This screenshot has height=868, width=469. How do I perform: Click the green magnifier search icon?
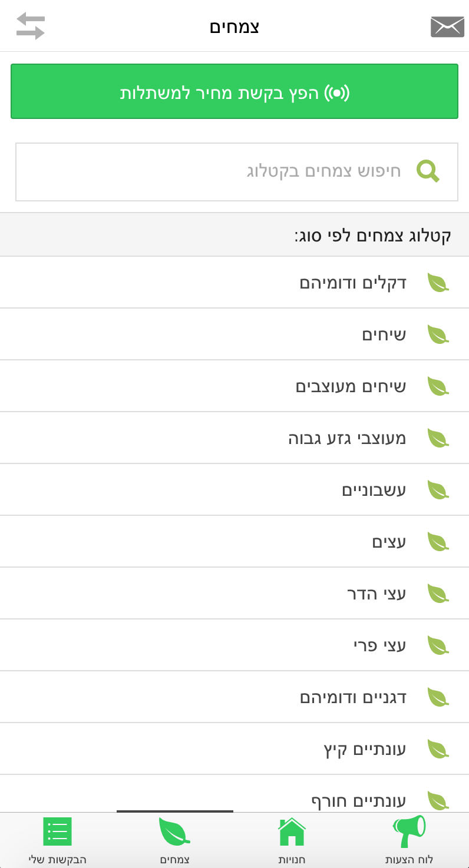(428, 171)
